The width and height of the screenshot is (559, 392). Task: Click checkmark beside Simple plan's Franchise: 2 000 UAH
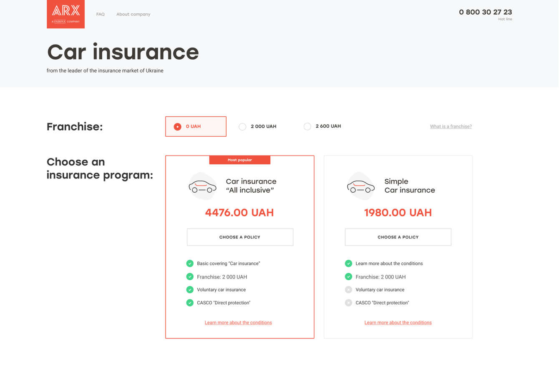(x=348, y=276)
